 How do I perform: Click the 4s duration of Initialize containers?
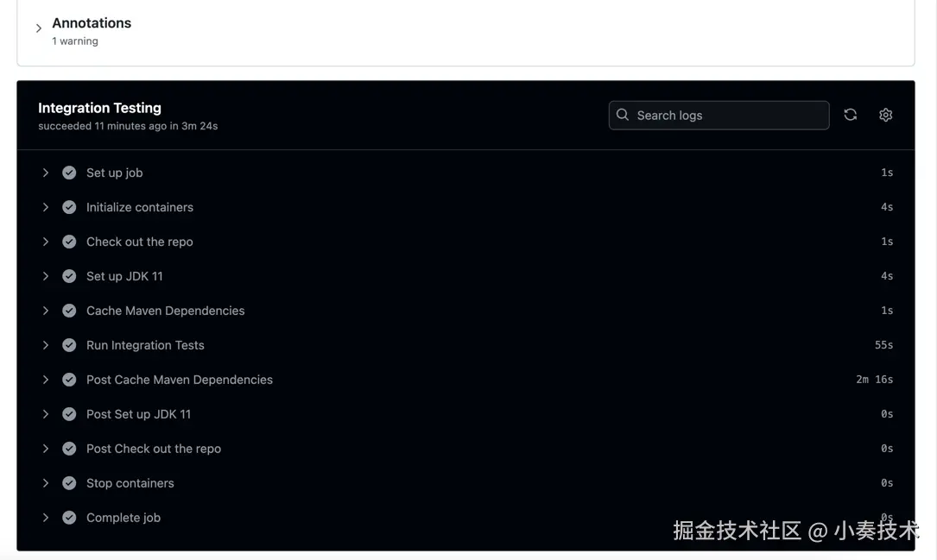[887, 207]
